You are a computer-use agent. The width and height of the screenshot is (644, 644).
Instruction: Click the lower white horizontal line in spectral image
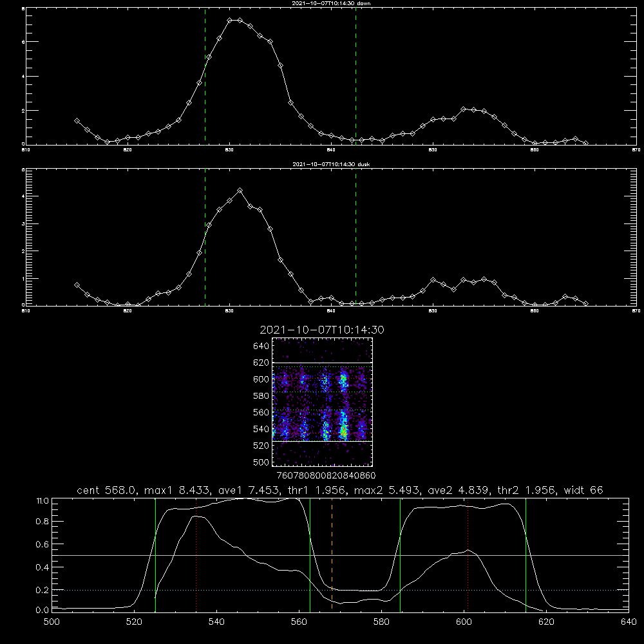pos(323,442)
